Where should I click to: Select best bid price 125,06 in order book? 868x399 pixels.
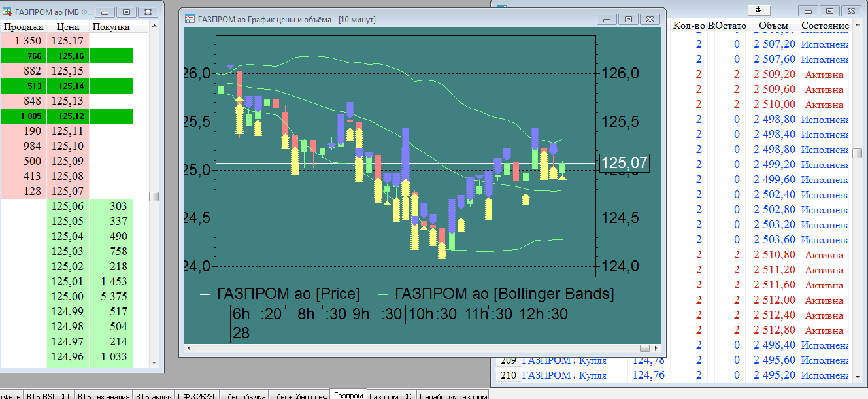click(x=67, y=206)
